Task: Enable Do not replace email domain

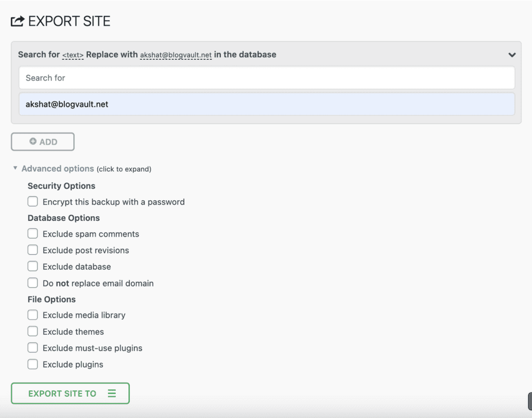Action: tap(33, 283)
